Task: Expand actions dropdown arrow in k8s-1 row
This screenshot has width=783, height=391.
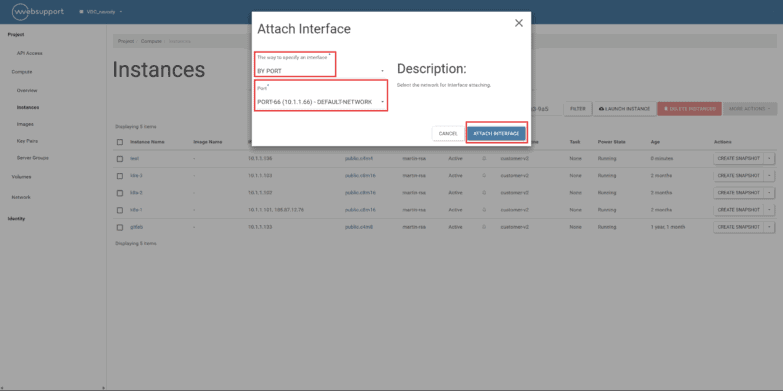Action: point(770,210)
